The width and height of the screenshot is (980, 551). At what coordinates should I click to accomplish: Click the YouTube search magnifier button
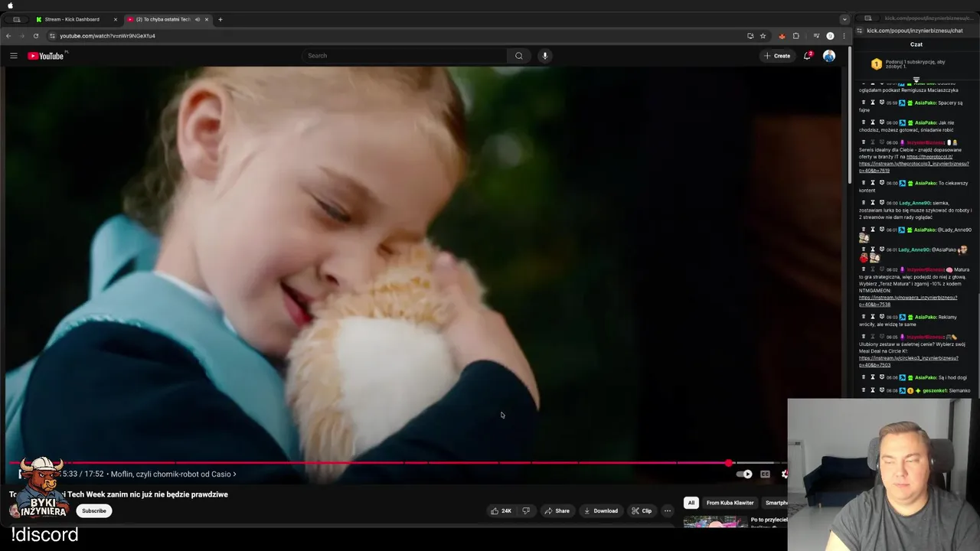click(x=519, y=56)
